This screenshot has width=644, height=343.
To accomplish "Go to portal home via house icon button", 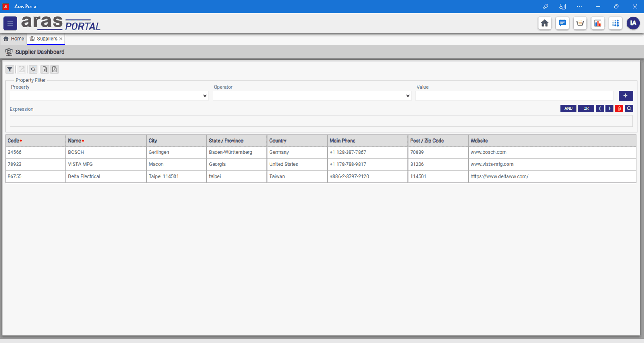I will pos(545,23).
